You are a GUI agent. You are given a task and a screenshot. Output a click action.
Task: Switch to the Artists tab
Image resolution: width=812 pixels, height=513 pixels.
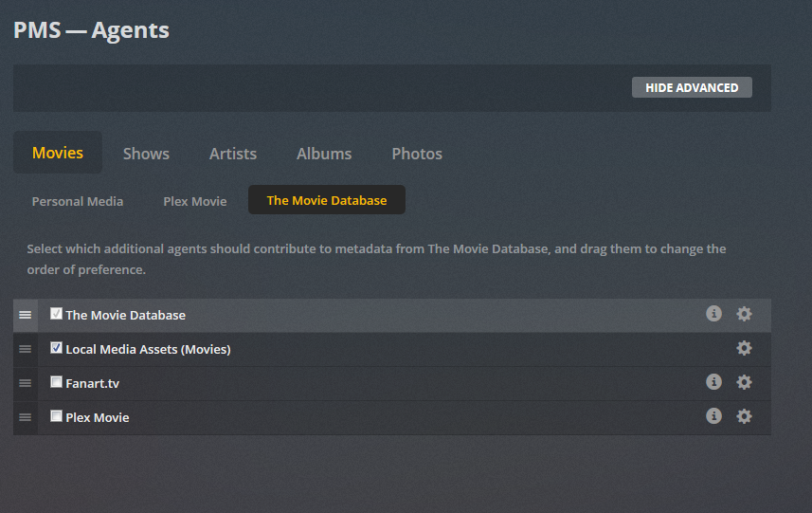[x=233, y=154]
